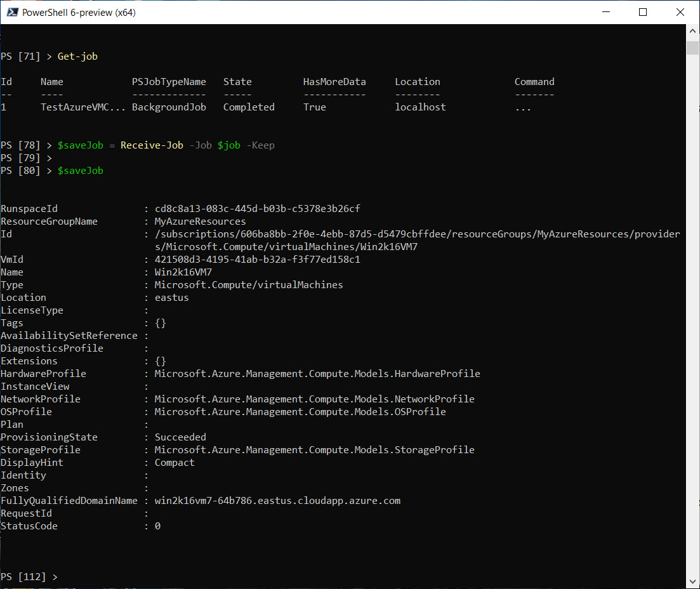The width and height of the screenshot is (700, 589).
Task: Click the Completed job state text
Action: [248, 107]
